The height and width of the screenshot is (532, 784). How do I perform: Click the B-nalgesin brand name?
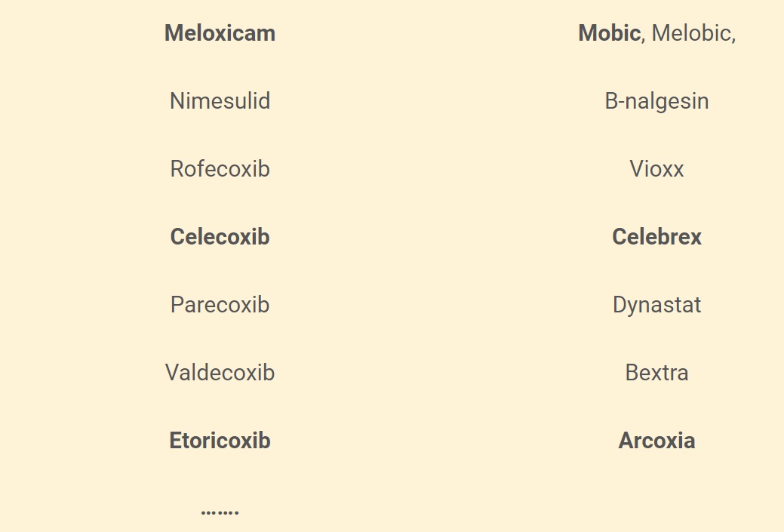pyautogui.click(x=656, y=101)
